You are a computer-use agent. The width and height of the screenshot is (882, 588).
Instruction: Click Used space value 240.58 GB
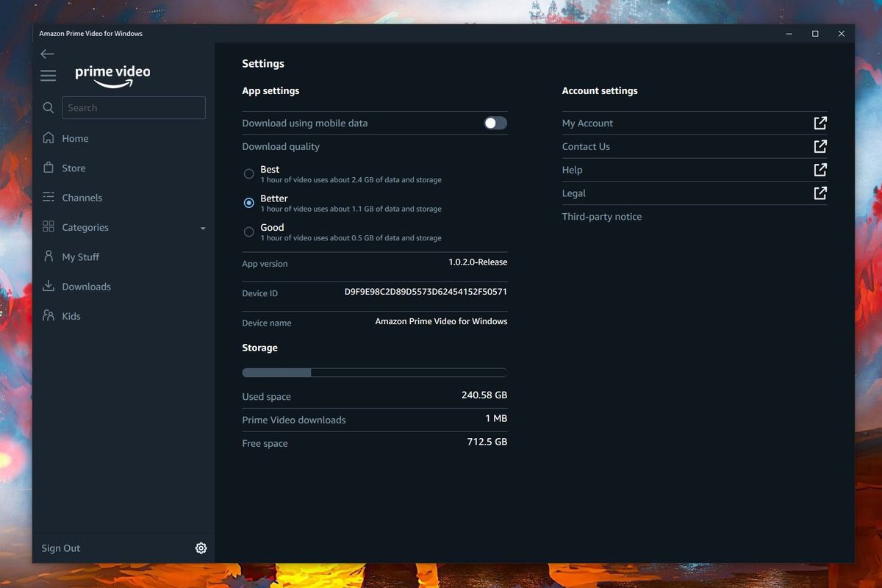(x=484, y=395)
